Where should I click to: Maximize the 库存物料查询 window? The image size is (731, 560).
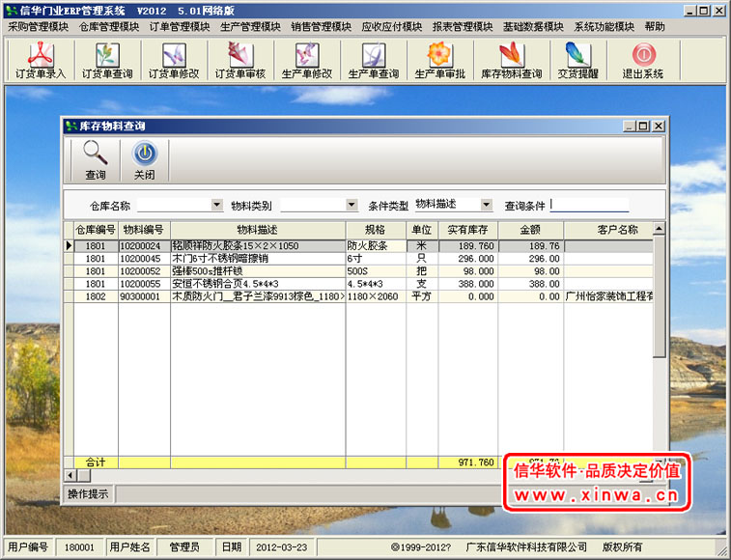pos(644,126)
